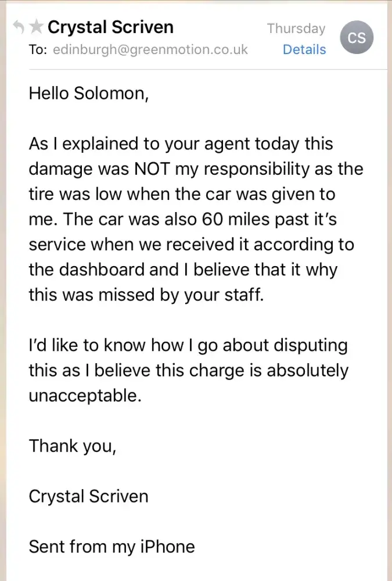Screen dimensions: 392x581
Task: Click the word "tire" in first paragraph
Action: tap(42, 194)
